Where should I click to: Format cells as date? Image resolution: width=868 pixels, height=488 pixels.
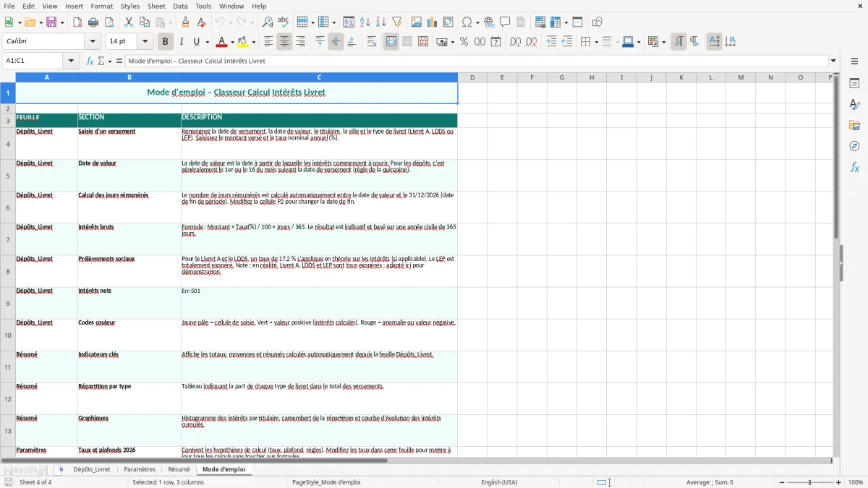point(496,42)
